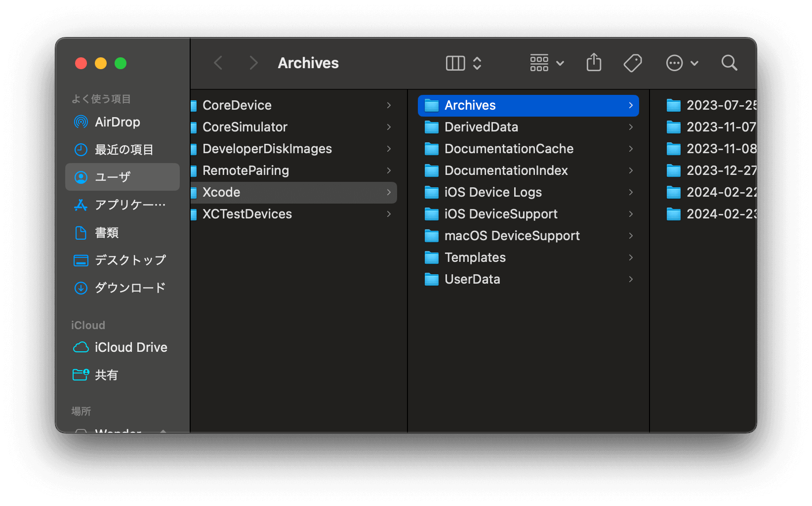Click the Share icon in the toolbar
The width and height of the screenshot is (812, 506).
(x=594, y=63)
